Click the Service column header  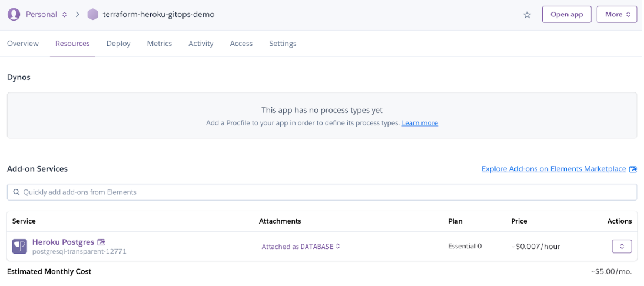point(24,221)
